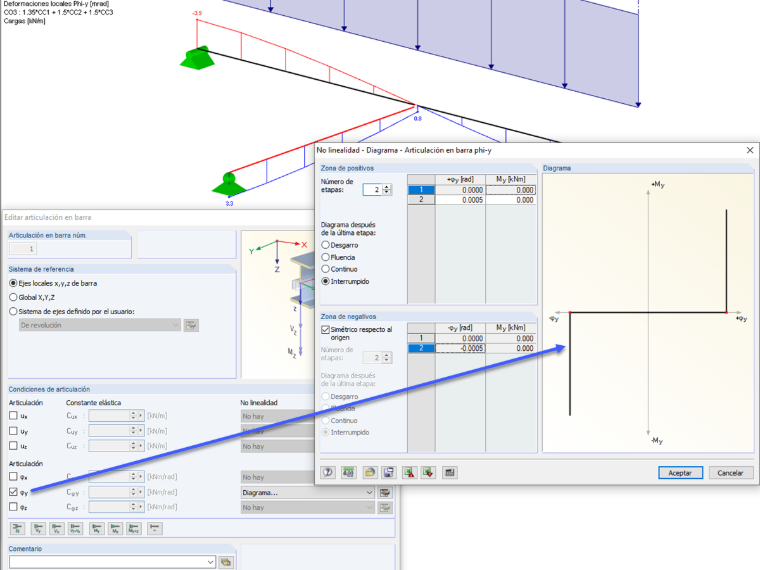Click the My [kNm] column header in positive table
The height and width of the screenshot is (570, 760).
[511, 179]
